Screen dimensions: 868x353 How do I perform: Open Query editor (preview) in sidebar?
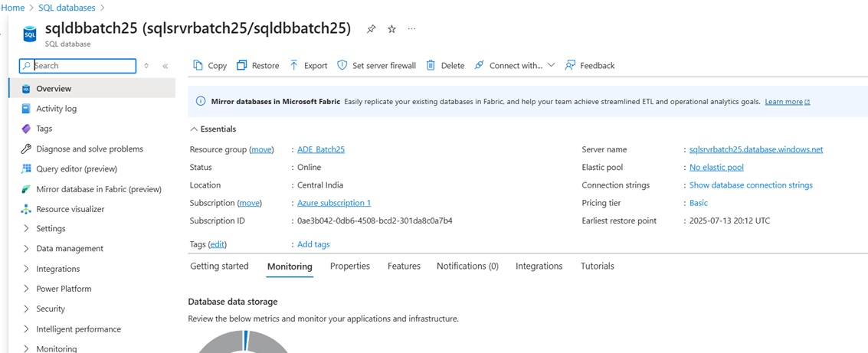click(x=77, y=168)
